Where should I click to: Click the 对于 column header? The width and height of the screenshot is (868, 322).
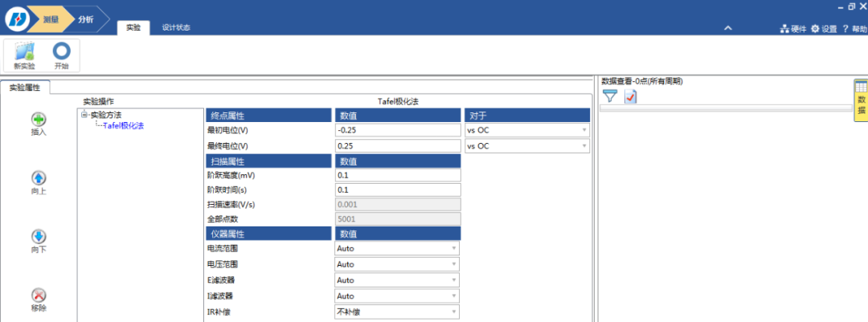point(527,116)
